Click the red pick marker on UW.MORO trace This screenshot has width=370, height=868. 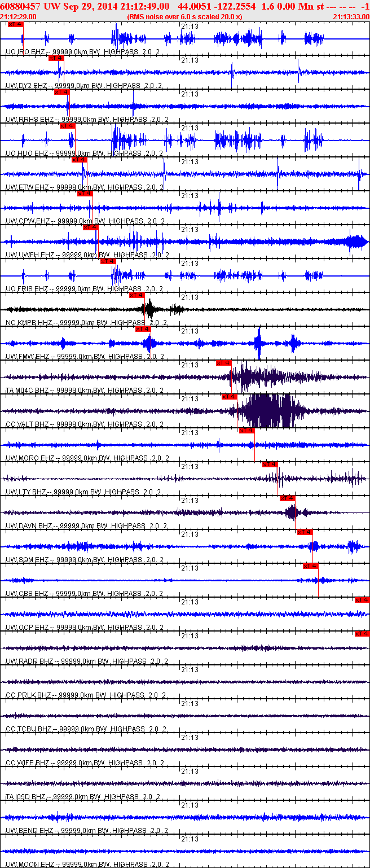tap(247, 431)
